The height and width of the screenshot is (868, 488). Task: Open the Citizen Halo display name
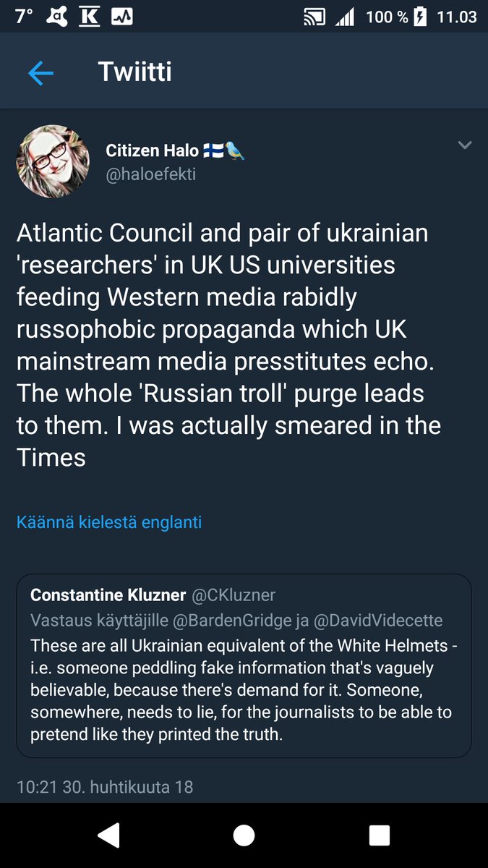point(152,150)
